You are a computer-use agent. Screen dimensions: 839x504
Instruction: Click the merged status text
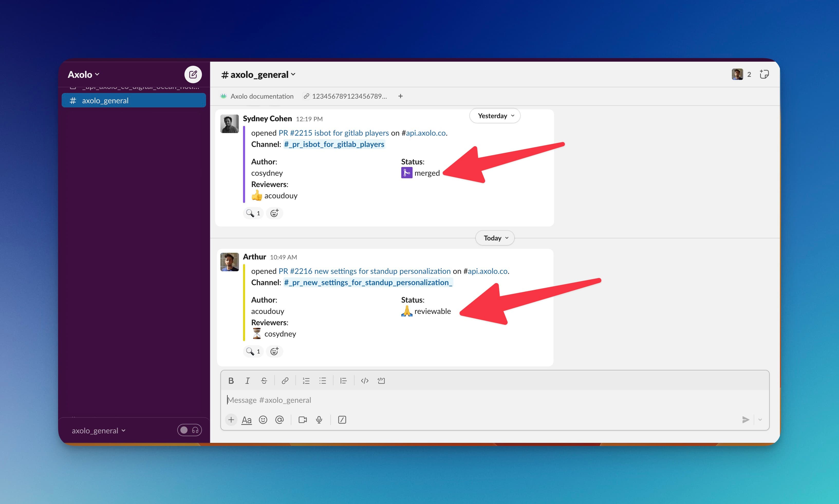(427, 173)
